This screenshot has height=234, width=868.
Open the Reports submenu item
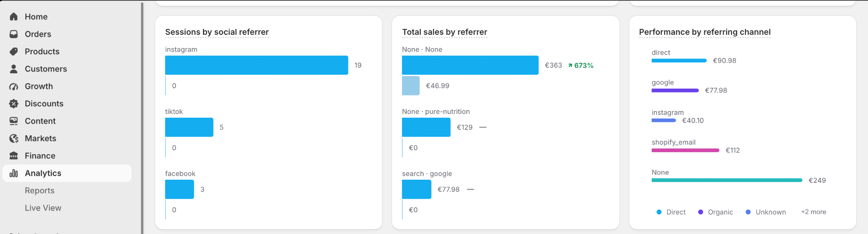(40, 191)
